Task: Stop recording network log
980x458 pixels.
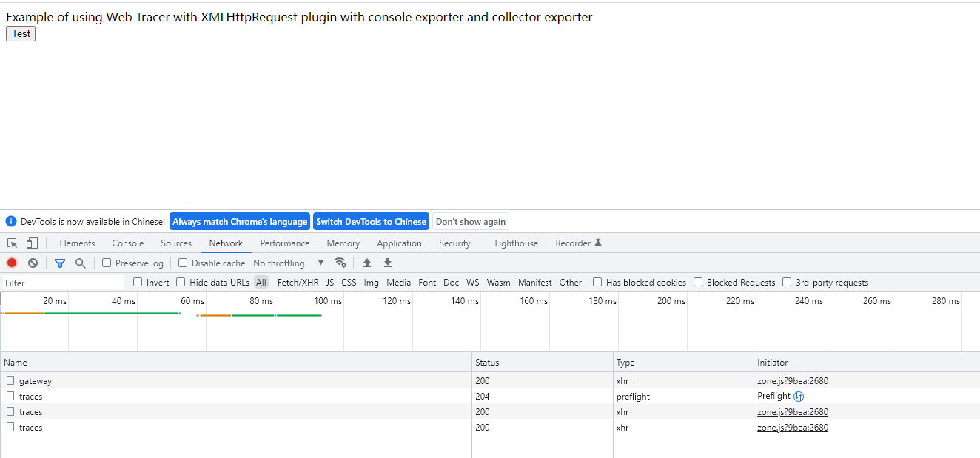Action: click(x=12, y=263)
